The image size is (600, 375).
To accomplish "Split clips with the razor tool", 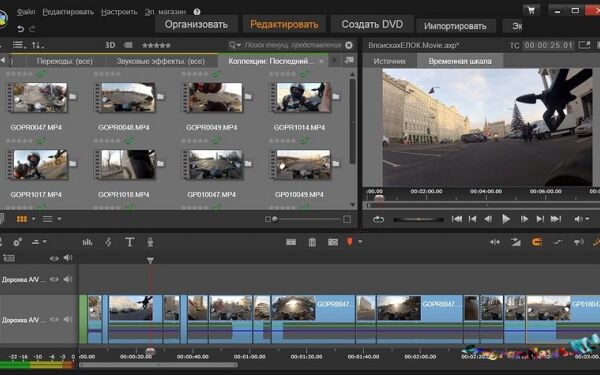I will click(291, 242).
